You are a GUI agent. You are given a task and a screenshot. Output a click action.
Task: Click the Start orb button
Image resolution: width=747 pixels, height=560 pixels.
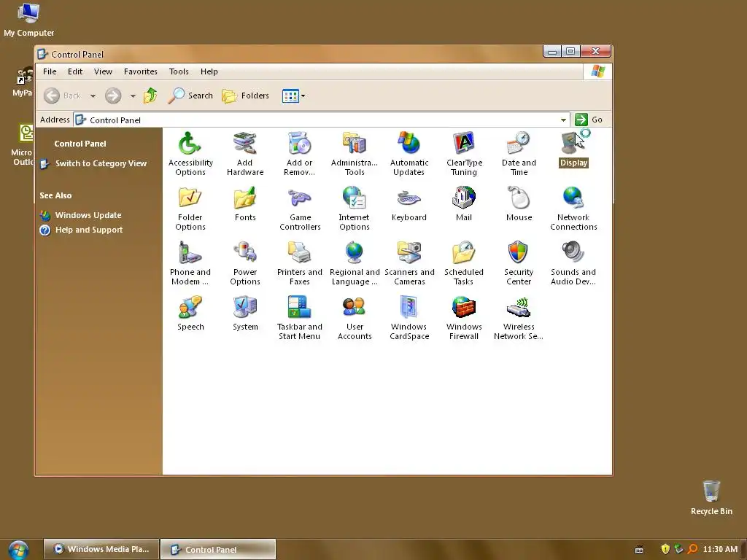point(18,550)
